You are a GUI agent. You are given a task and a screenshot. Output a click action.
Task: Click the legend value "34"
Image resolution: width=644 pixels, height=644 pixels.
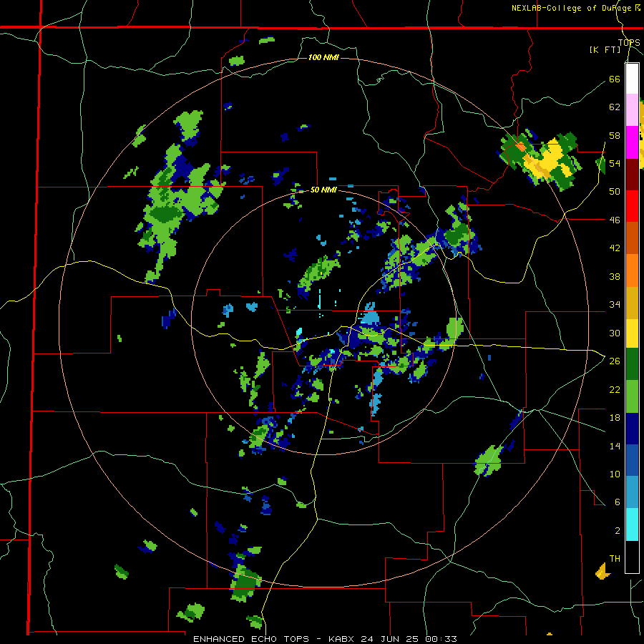coord(615,305)
